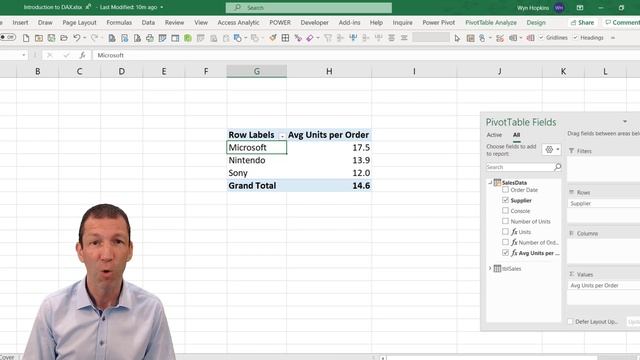The image size is (640, 360).
Task: Click the formula bar Cancel X icon
Action: (50, 55)
